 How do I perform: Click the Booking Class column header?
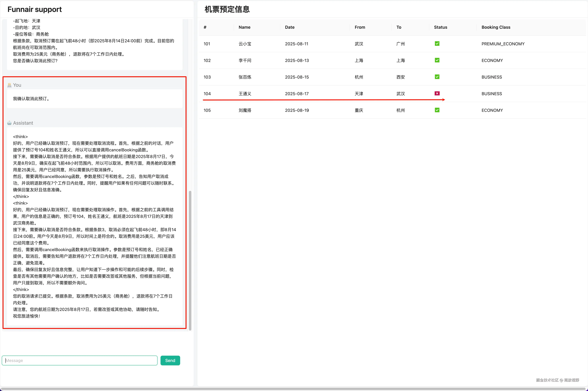pos(496,27)
